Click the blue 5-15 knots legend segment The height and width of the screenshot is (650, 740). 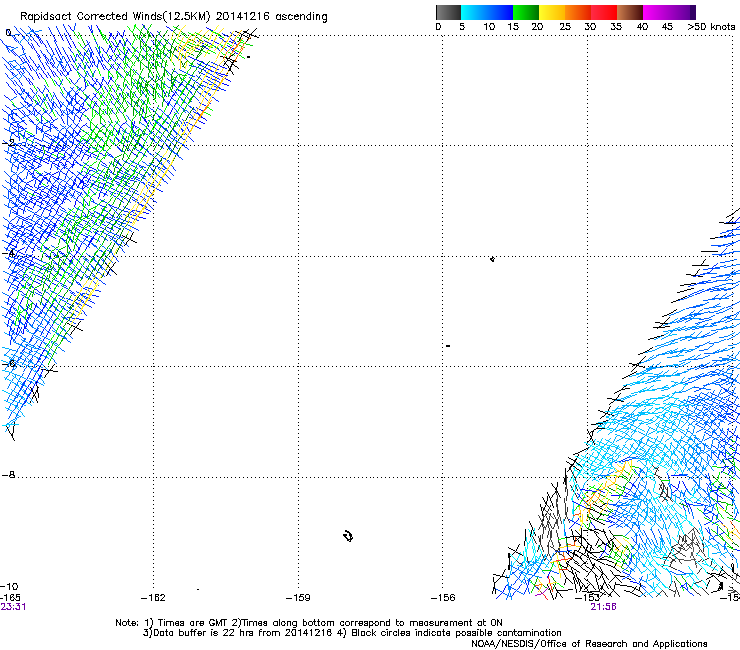[x=487, y=12]
